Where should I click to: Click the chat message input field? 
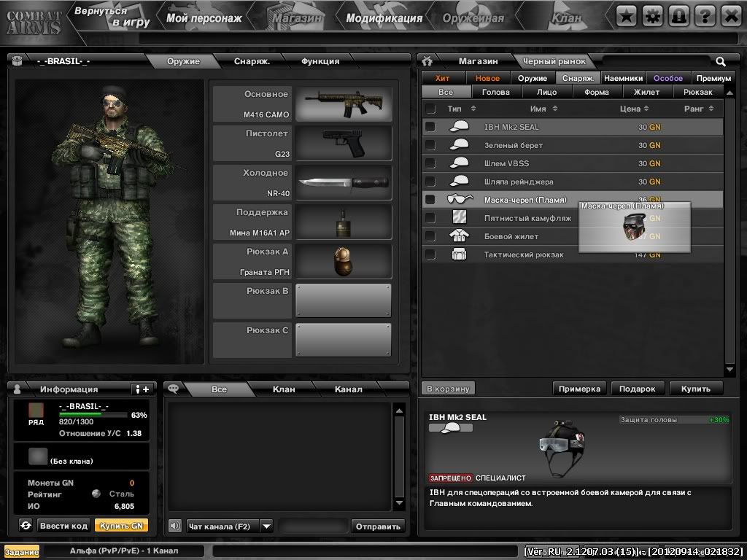pos(314,526)
